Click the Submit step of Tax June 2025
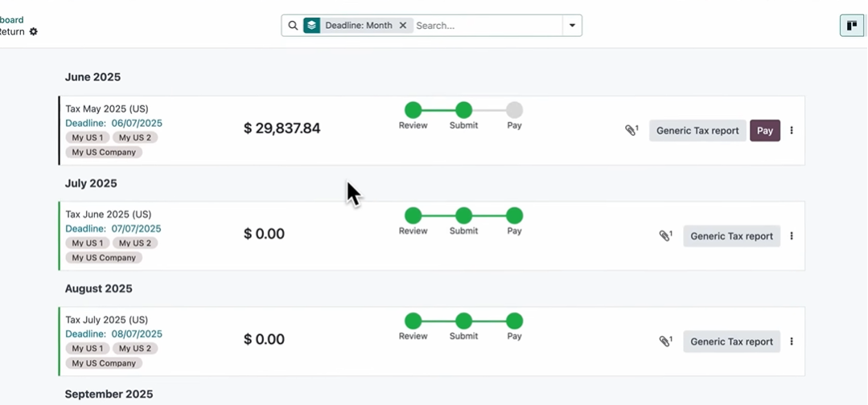This screenshot has height=405, width=868. (463, 215)
